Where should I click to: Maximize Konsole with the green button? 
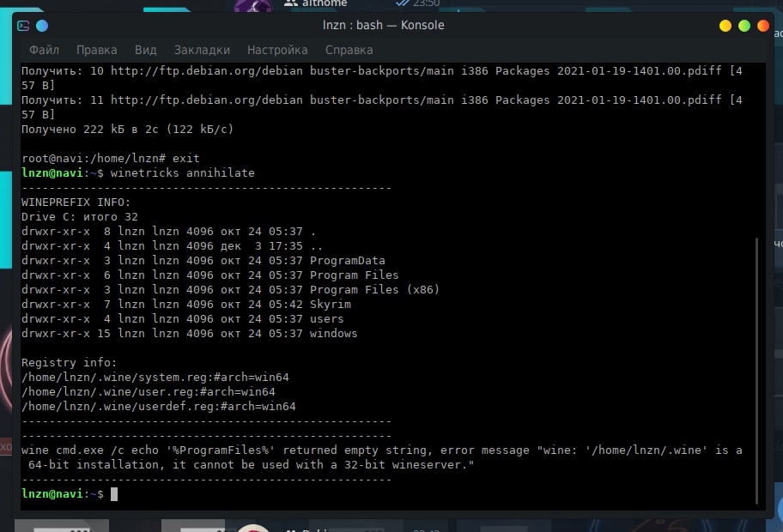tap(744, 26)
